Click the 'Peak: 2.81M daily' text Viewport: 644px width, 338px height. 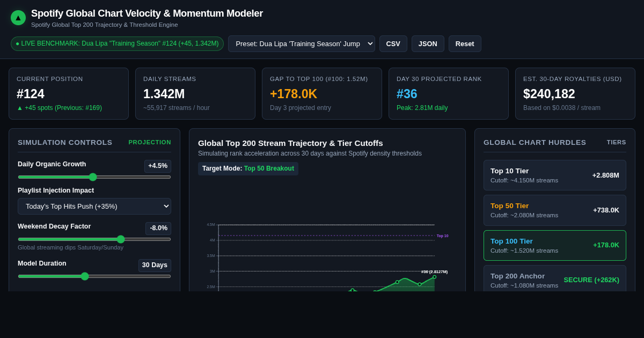click(422, 108)
